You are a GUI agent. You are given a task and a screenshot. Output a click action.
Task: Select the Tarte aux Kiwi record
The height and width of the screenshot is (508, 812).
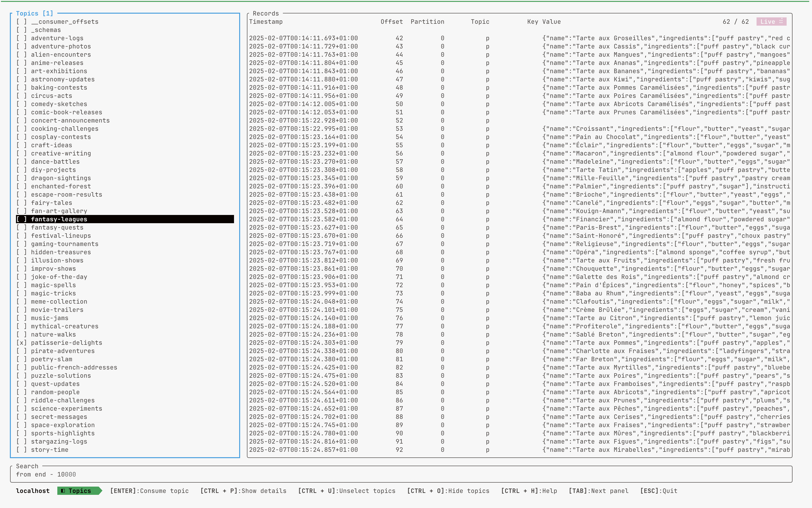tap(519, 79)
